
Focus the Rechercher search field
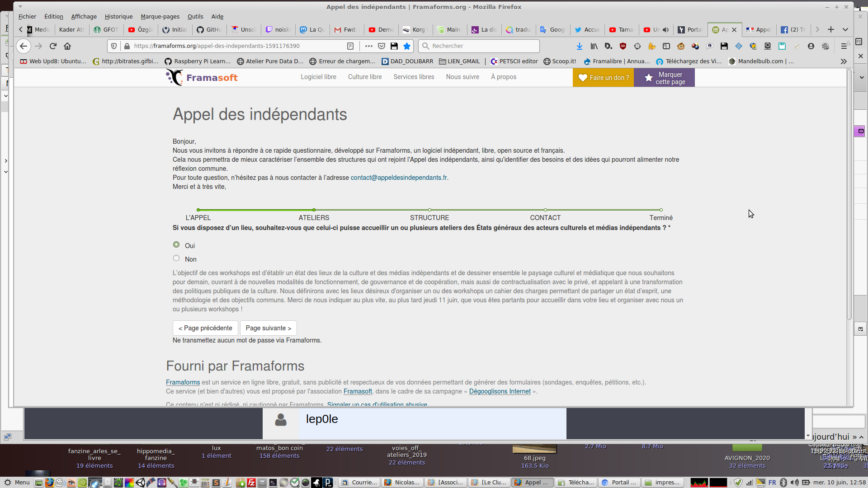point(479,46)
